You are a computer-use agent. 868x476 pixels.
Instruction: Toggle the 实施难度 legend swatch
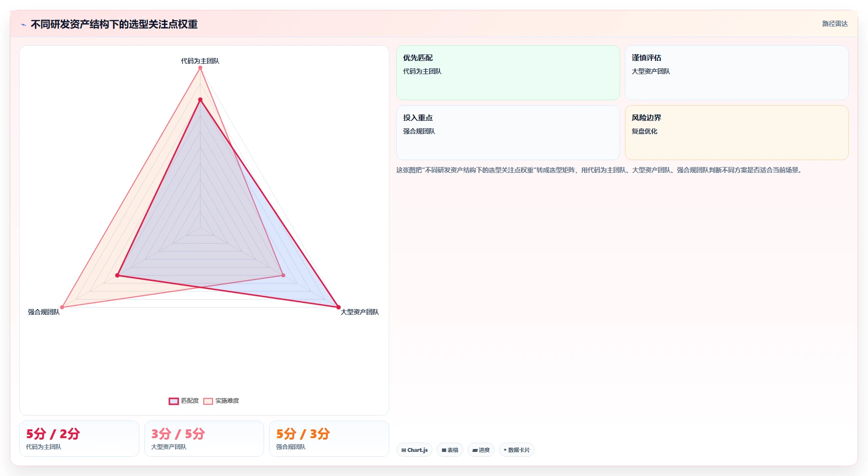coord(208,401)
